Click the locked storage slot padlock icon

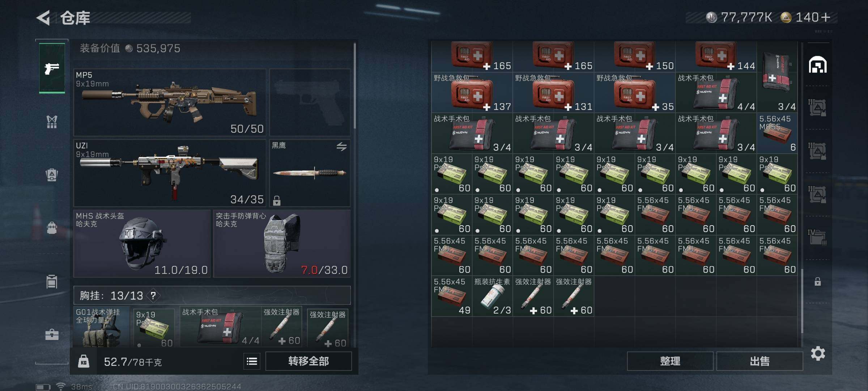click(x=818, y=281)
